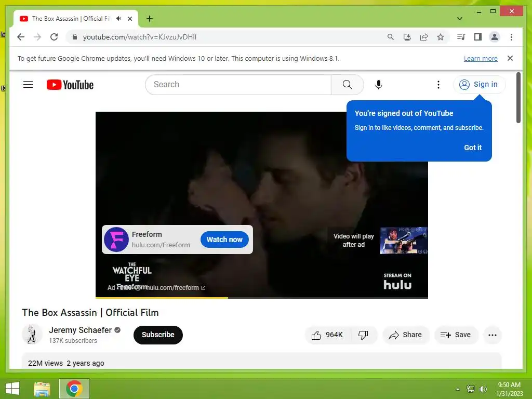Click the page vertical scrollbar thumb
The width and height of the screenshot is (532, 399).
click(x=518, y=98)
